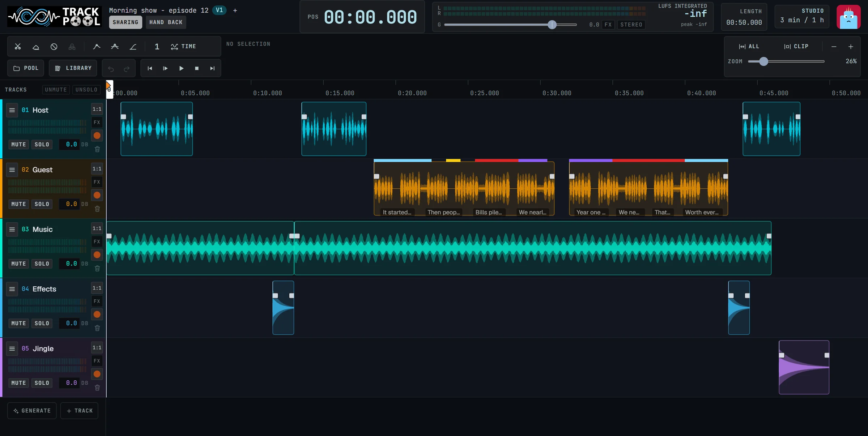Zoom in with the plus icon
868x436 pixels.
point(851,47)
